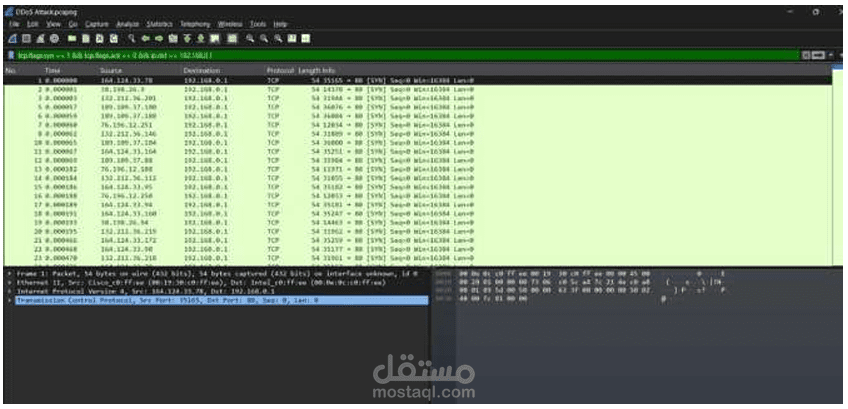Reload this capture file
The image size is (848, 409).
coord(114,38)
